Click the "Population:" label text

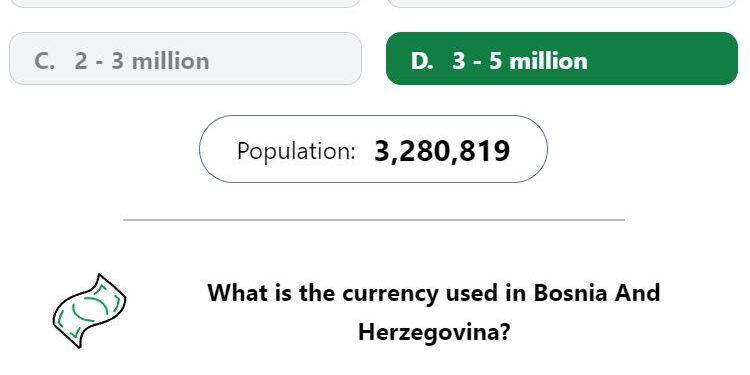pyautogui.click(x=296, y=151)
